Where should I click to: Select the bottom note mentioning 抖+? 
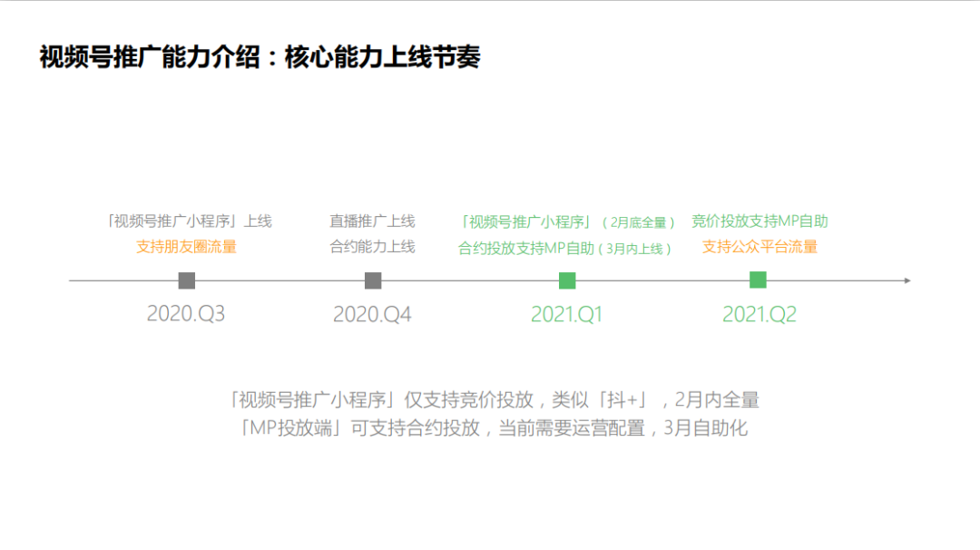click(x=491, y=399)
